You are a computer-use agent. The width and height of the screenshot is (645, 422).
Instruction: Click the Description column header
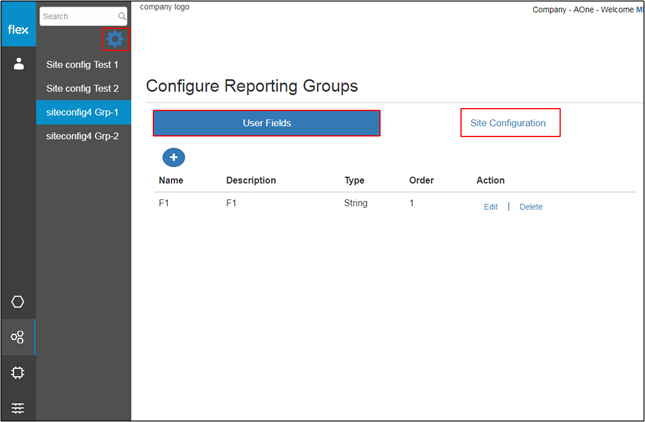tap(251, 180)
